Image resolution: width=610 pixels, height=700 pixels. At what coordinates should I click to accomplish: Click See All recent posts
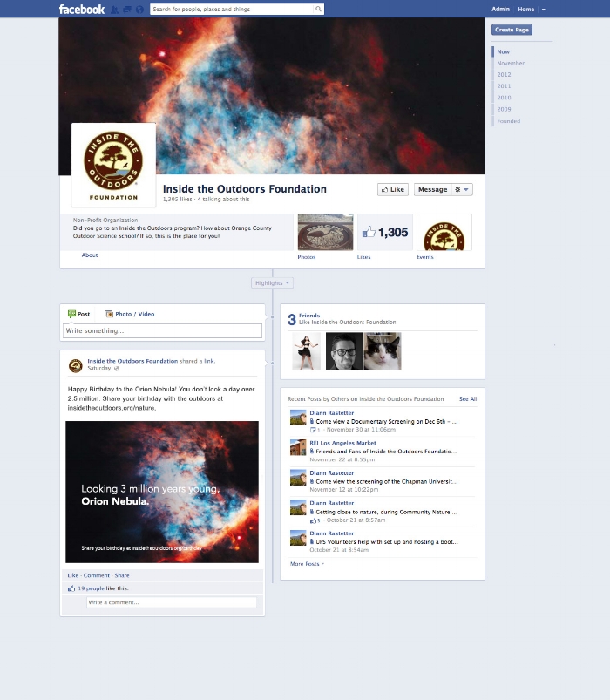pyautogui.click(x=468, y=399)
